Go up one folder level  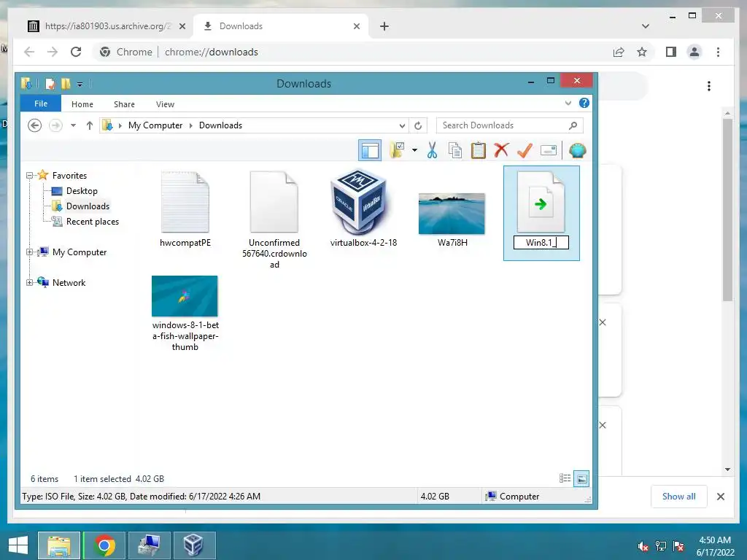[89, 125]
